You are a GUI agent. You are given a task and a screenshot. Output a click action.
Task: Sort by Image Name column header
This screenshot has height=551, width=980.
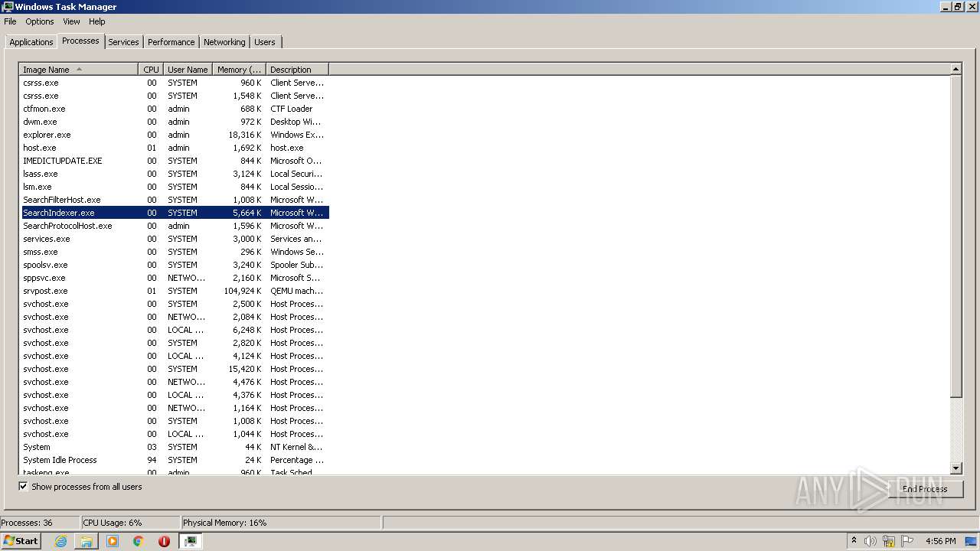79,70
